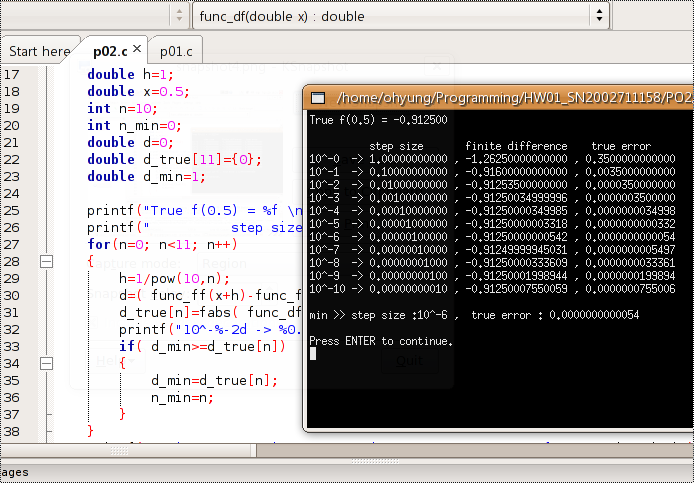The width and height of the screenshot is (694, 483).
Task: Click the code line 'double d=0;'
Action: coord(131,142)
